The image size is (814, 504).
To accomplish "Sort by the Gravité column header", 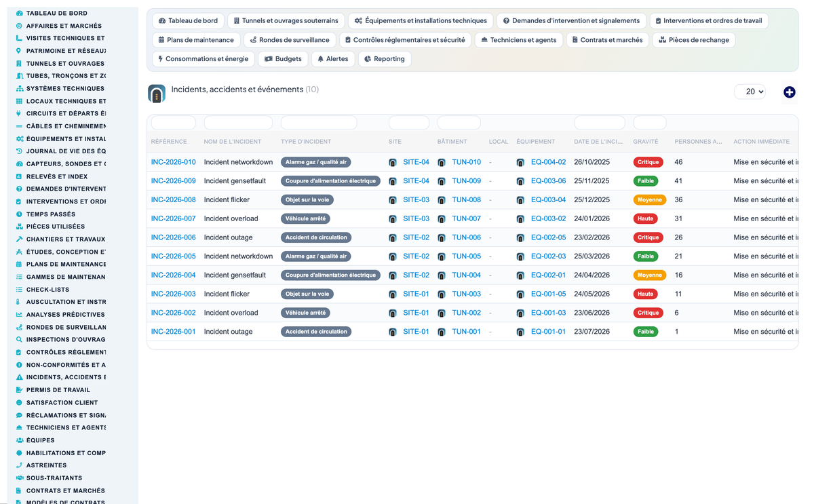I will 645,142.
